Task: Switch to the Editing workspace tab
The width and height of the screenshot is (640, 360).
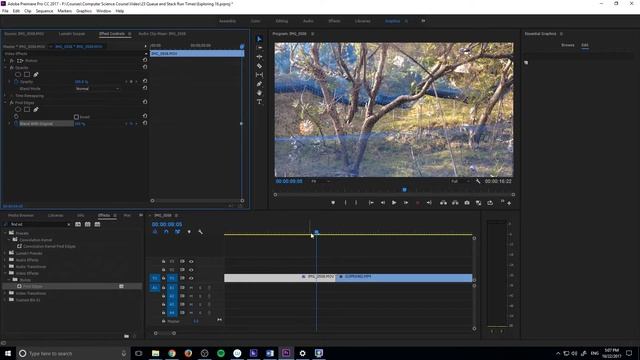Action: click(x=282, y=21)
